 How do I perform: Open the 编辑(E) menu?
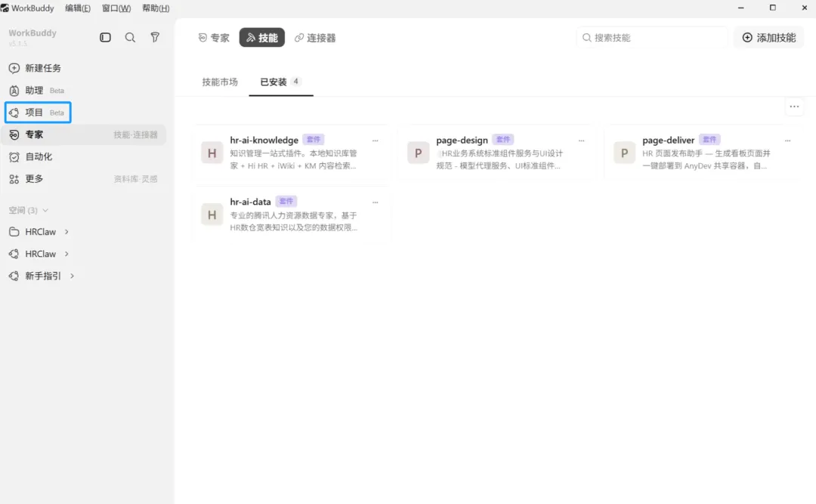click(x=78, y=8)
